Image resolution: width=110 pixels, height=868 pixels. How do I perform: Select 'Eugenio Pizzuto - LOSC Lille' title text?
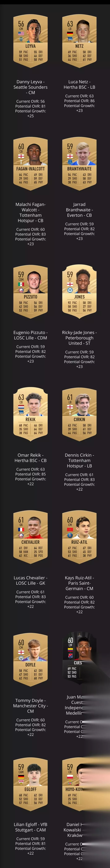(x=31, y=335)
